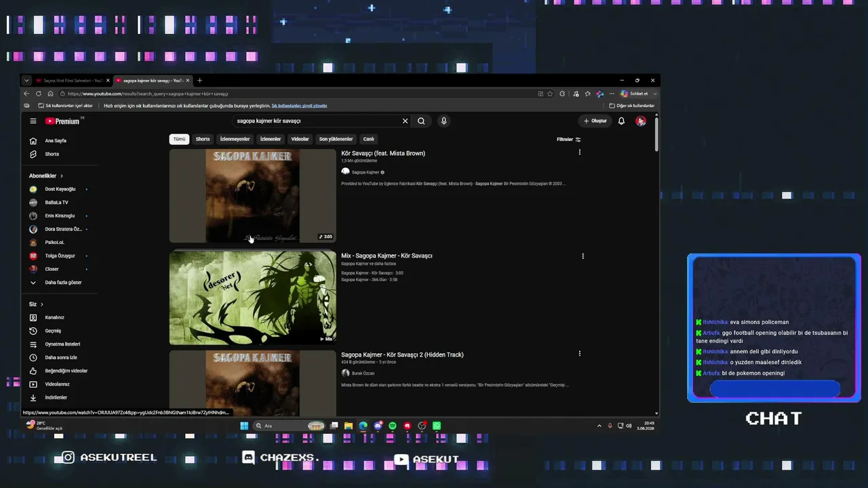The height and width of the screenshot is (488, 868).
Task: Clear the search box with the X
Action: point(405,121)
